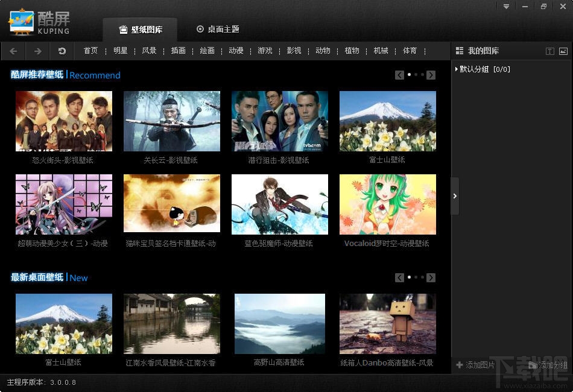This screenshot has width=573, height=392.
Task: Refresh the page with the reload icon
Action: [x=62, y=51]
